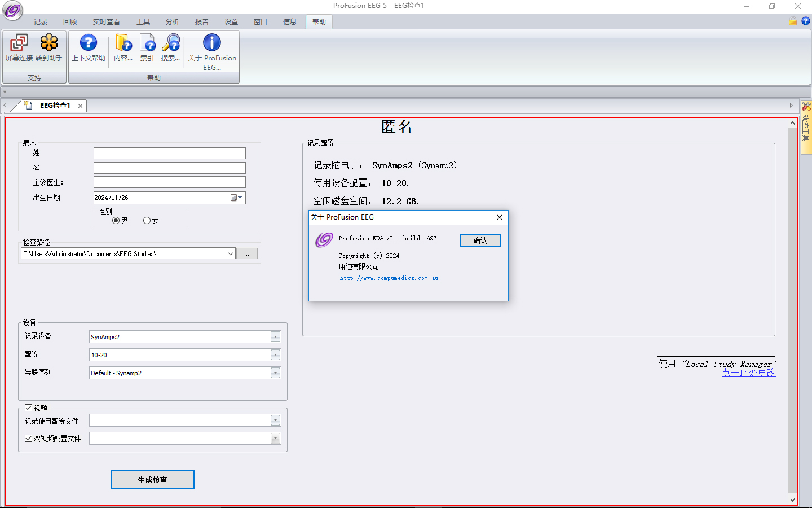Open the 回顾 ribbon tab
The height and width of the screenshot is (508, 812).
point(70,22)
